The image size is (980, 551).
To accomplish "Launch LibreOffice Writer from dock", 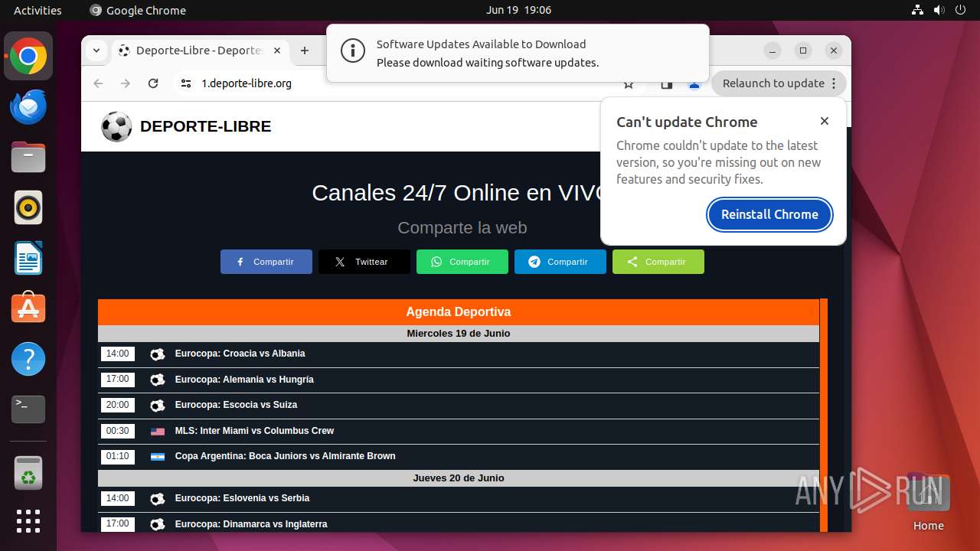I will tap(28, 258).
